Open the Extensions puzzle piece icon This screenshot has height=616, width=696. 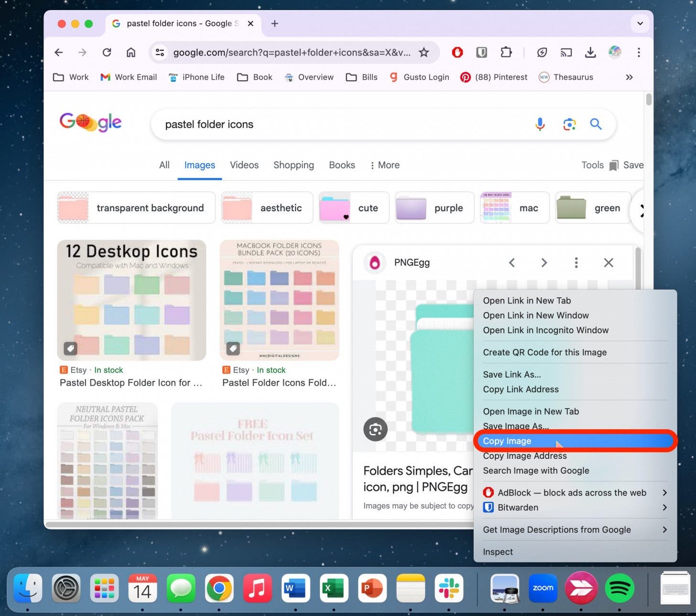pos(506,53)
